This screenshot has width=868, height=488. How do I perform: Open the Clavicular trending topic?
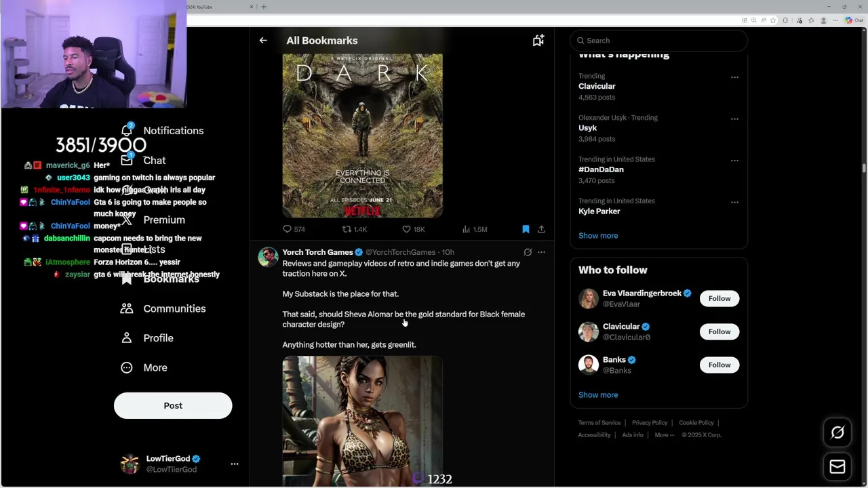click(x=597, y=87)
